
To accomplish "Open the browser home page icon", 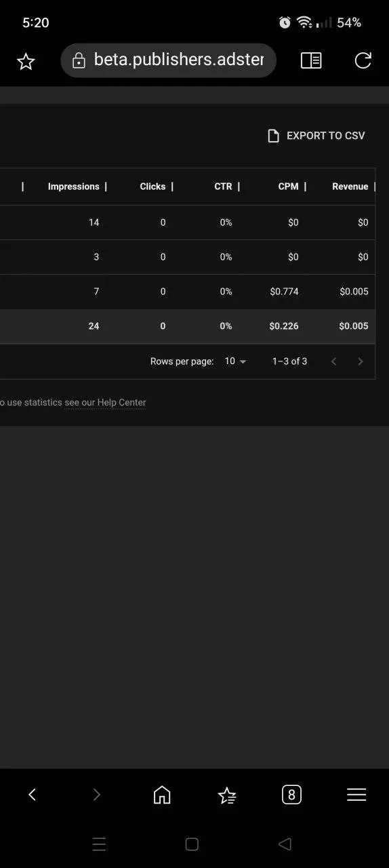I will tap(162, 795).
